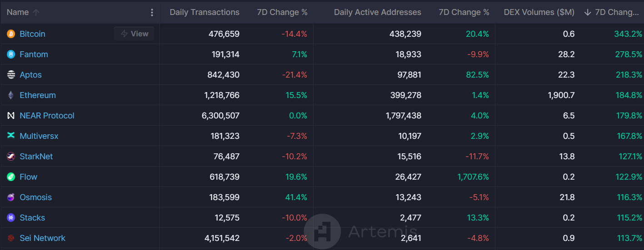Click the Fantom logo icon
The width and height of the screenshot is (644, 250).
point(11,54)
